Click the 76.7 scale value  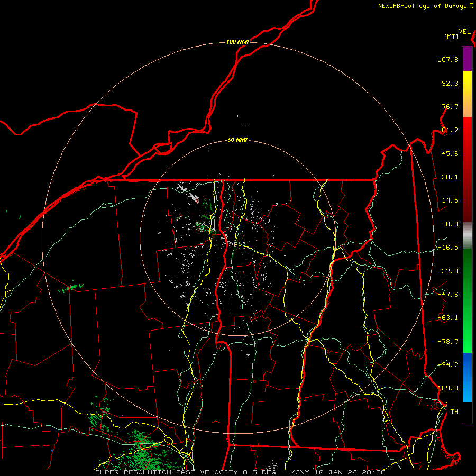tap(450, 106)
